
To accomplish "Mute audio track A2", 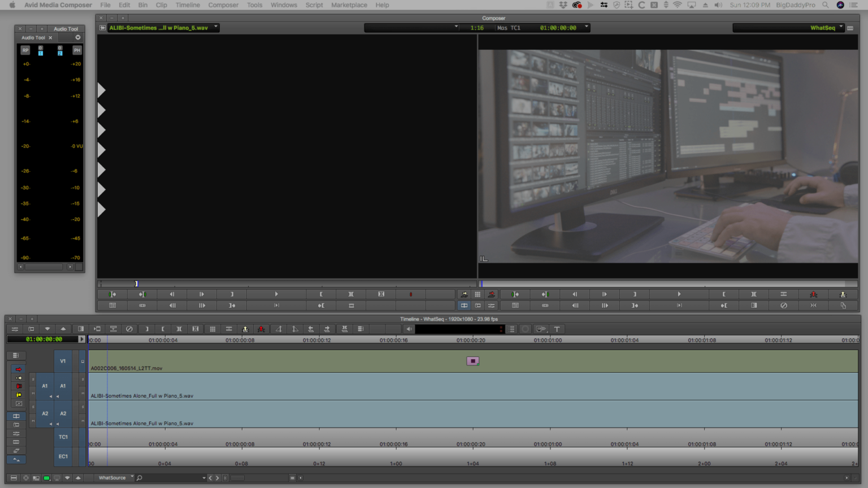I will [x=33, y=420].
